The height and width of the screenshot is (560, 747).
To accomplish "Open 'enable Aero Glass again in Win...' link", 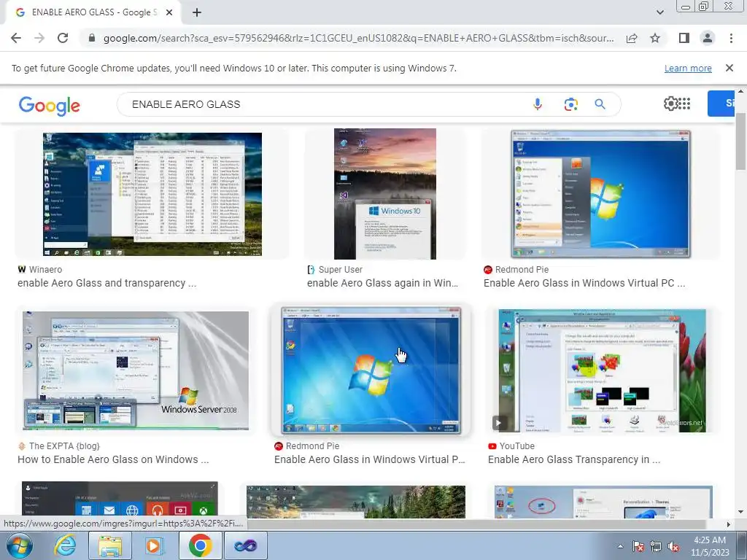I will click(382, 283).
